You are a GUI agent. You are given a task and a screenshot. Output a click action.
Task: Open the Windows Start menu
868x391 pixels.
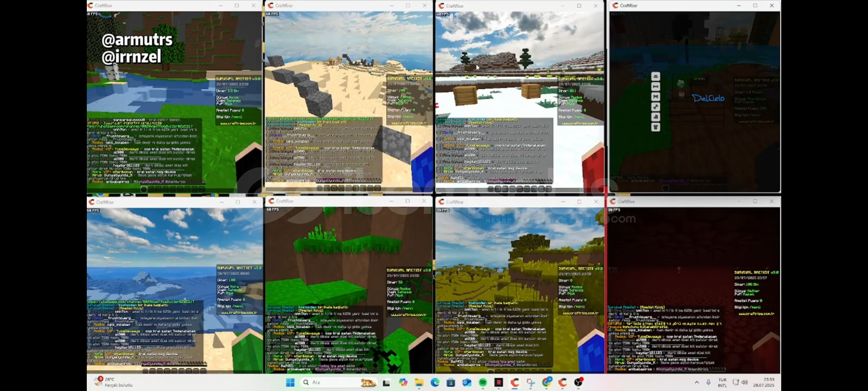click(x=290, y=382)
